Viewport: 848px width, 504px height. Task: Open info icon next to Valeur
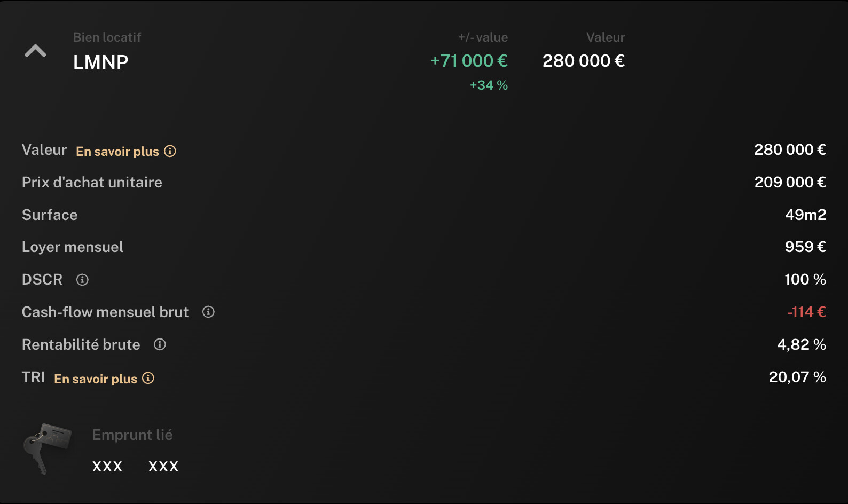click(x=170, y=152)
